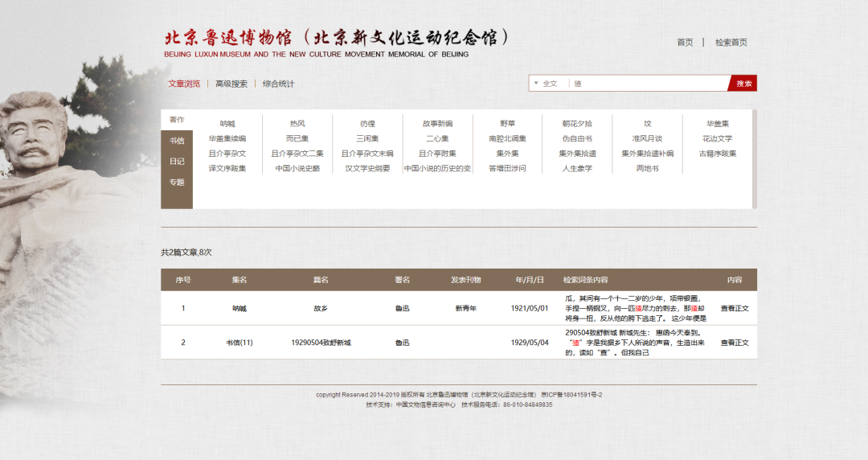Open the 伪自由书 collection
This screenshot has height=460, width=868.
pos(577,138)
